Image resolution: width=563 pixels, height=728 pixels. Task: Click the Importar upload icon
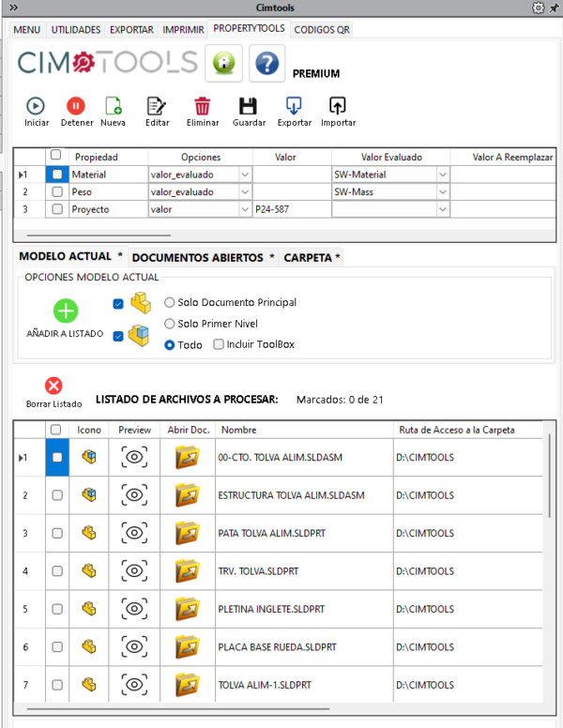pos(337,106)
